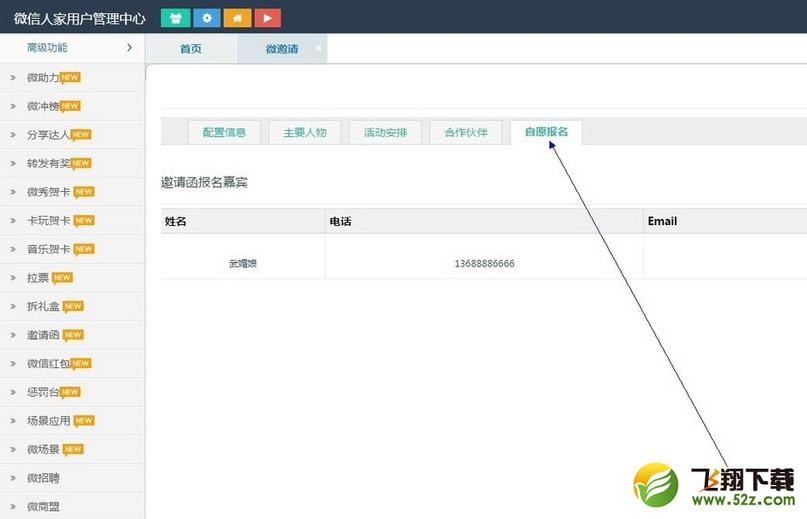807x519 pixels.
Task: Close the 微邀请 tab
Action: (319, 47)
